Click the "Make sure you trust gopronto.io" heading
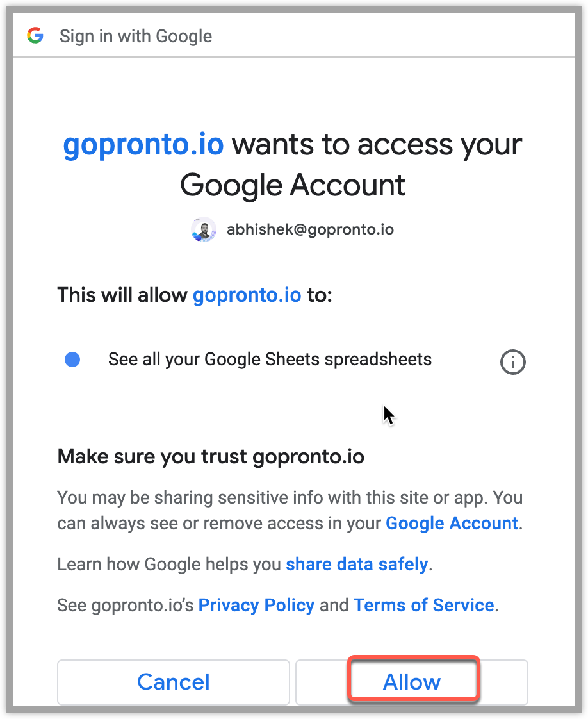This screenshot has width=588, height=719. (x=211, y=457)
